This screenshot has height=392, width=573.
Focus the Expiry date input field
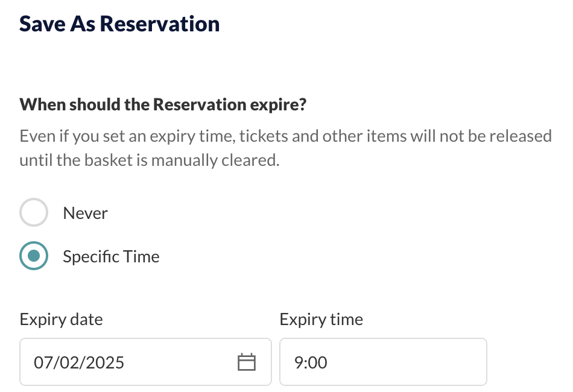coord(145,362)
